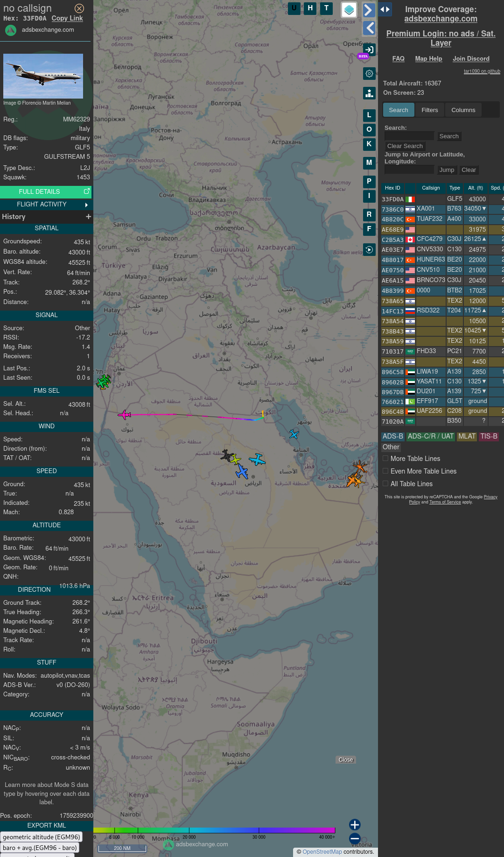Click the pink selected aircraft on map
This screenshot has width=504, height=857.
[124, 414]
